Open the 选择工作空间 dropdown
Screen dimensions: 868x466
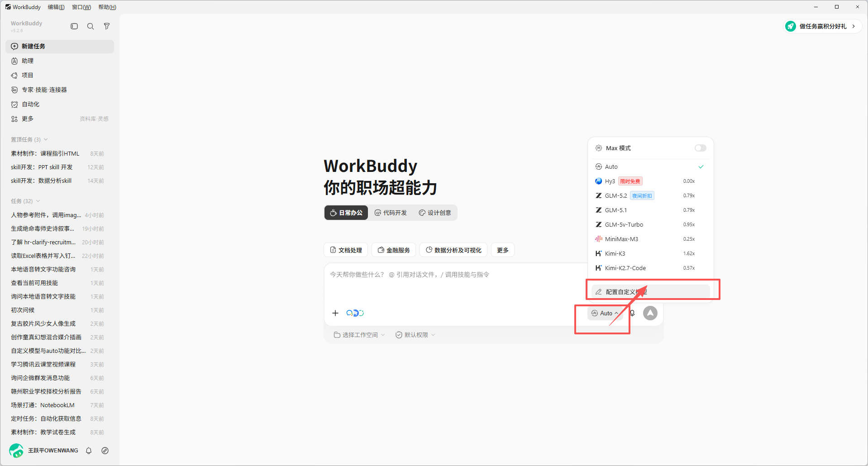pyautogui.click(x=359, y=335)
